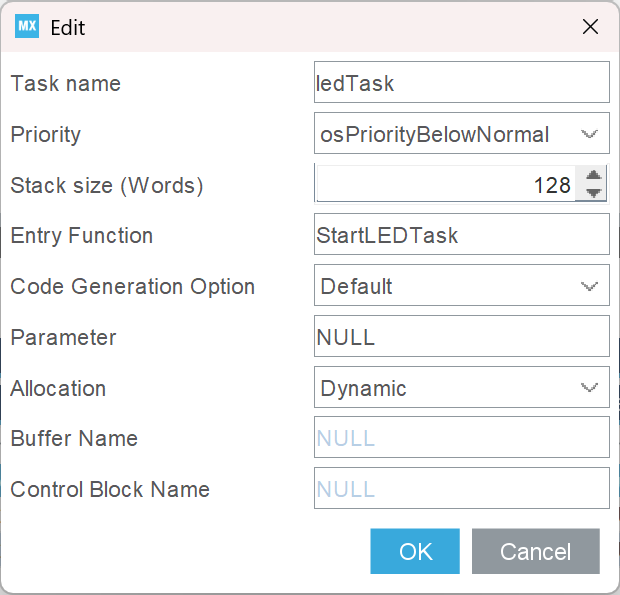Open the Priority dropdown osPriorityBelowNormal
The width and height of the screenshot is (620, 595).
461,133
